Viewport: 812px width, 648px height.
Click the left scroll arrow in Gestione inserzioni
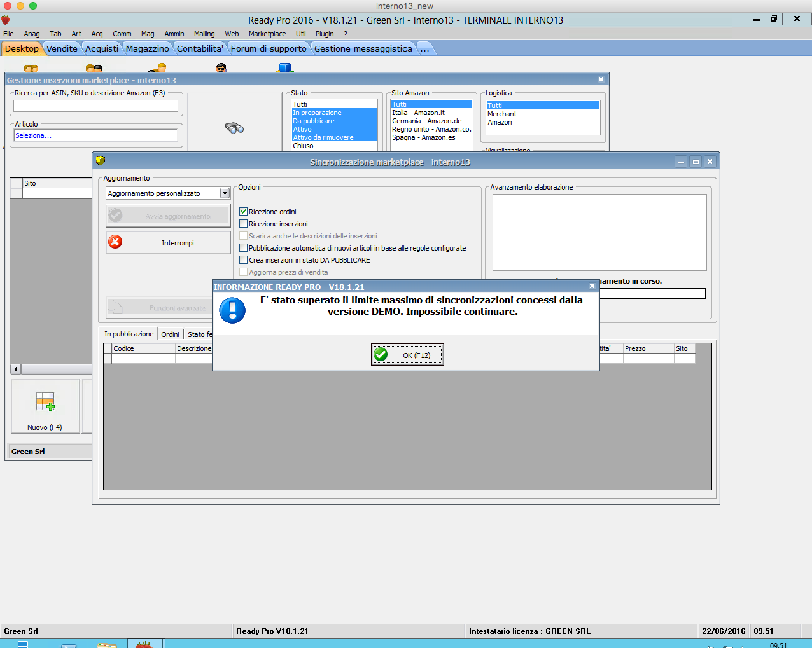[16, 369]
